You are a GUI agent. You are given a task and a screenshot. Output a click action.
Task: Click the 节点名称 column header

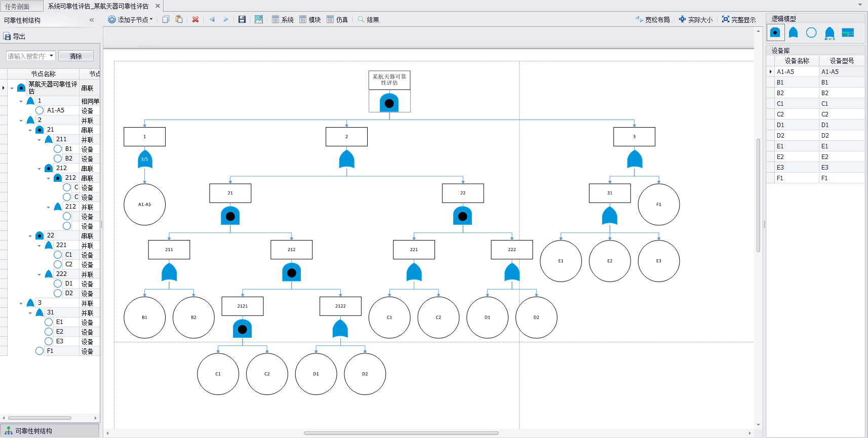(x=43, y=74)
